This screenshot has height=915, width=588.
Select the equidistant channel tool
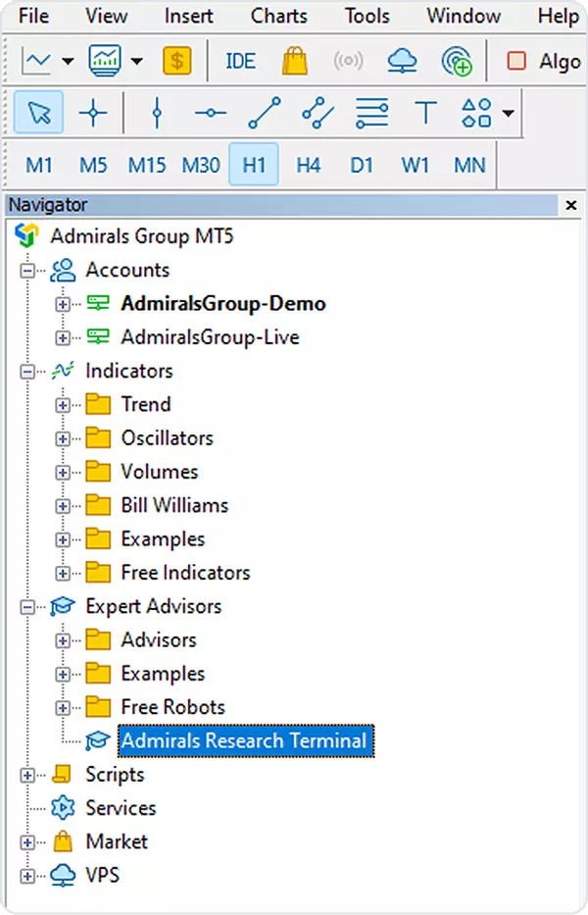click(x=318, y=112)
